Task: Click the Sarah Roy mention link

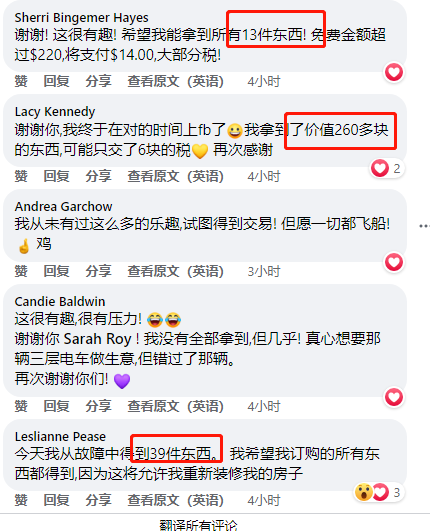Action: 97,339
